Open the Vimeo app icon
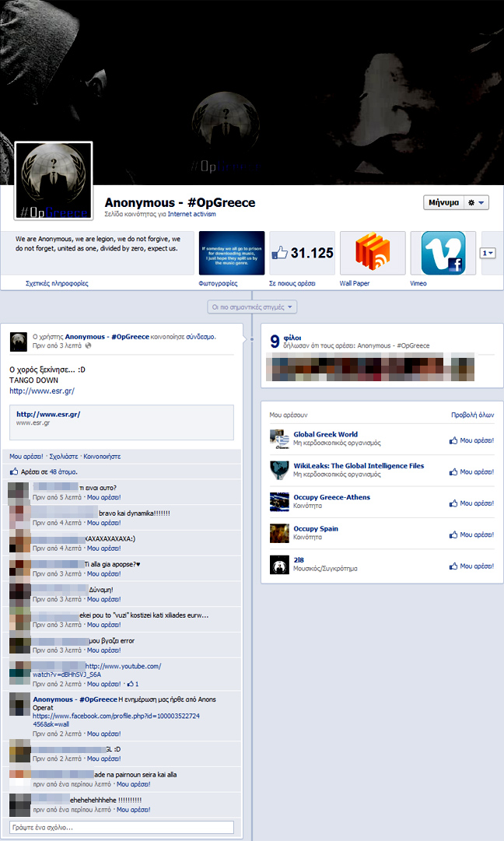Viewport: 504px width, 841px height. pos(443,253)
